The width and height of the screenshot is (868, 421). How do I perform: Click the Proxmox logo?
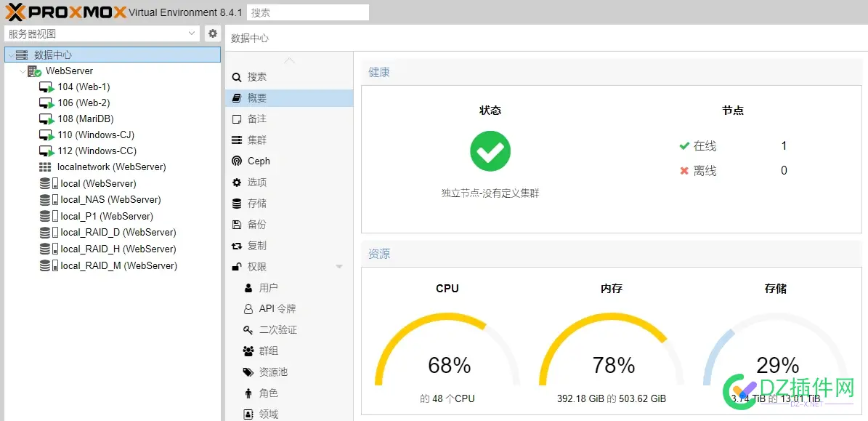pyautogui.click(x=65, y=12)
